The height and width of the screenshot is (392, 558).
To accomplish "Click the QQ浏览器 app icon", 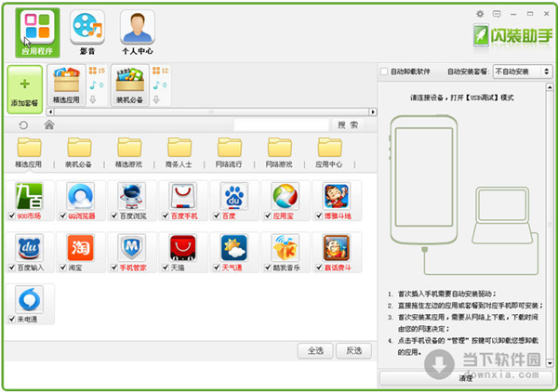I will [x=80, y=196].
